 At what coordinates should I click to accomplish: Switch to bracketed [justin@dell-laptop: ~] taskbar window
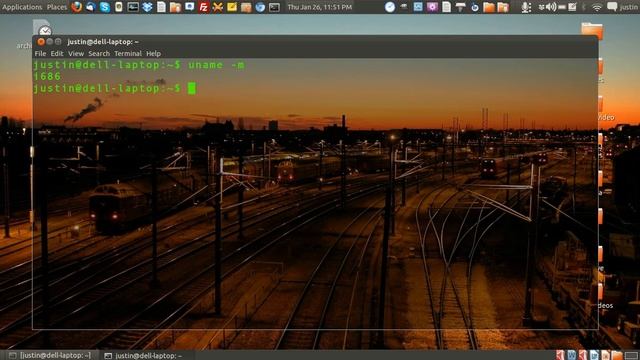[x=50, y=356]
